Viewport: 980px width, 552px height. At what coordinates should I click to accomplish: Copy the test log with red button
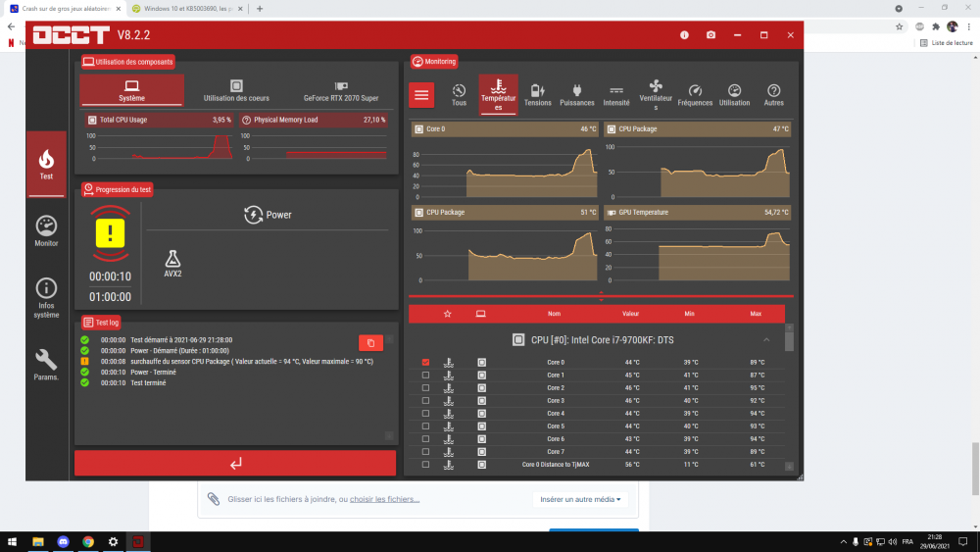370,342
